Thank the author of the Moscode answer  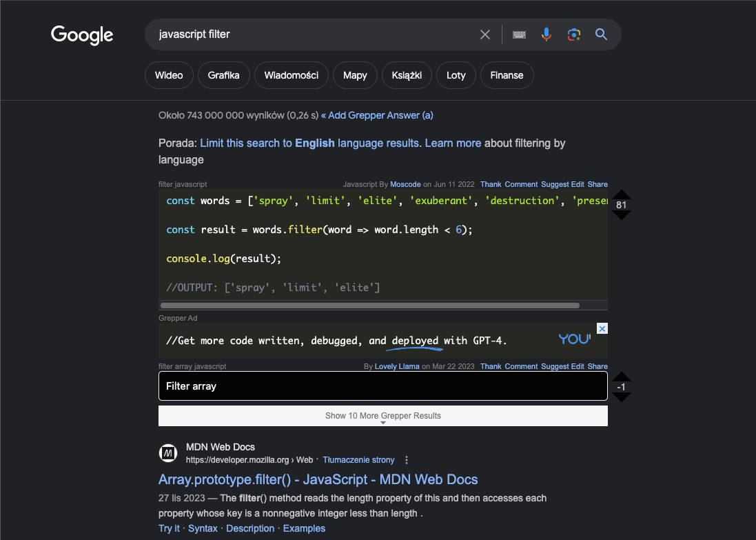coord(491,184)
